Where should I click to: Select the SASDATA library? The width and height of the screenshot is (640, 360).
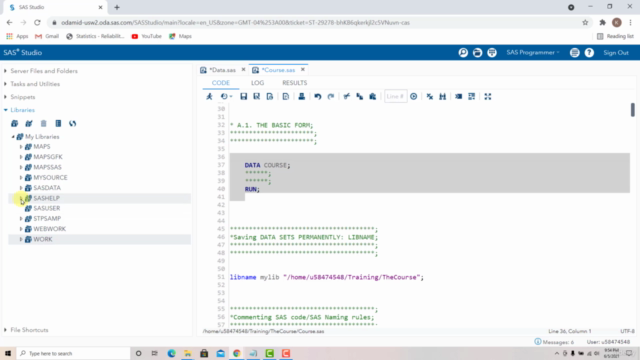[47, 188]
